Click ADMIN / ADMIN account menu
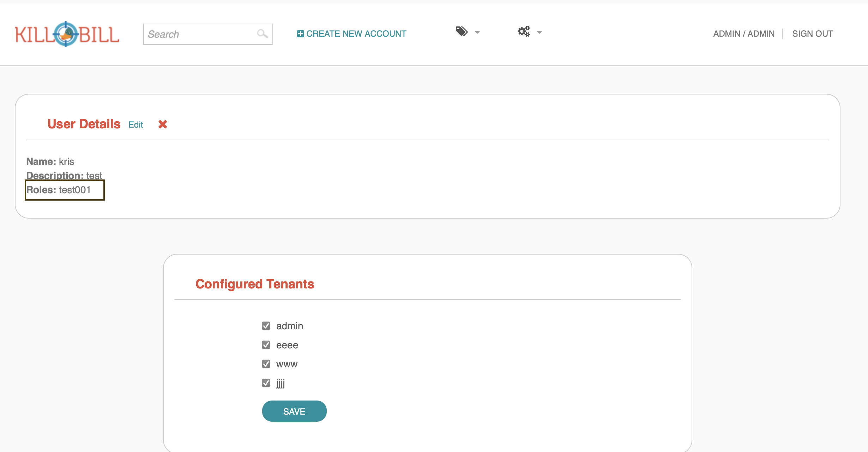Viewport: 868px width, 452px height. point(743,33)
